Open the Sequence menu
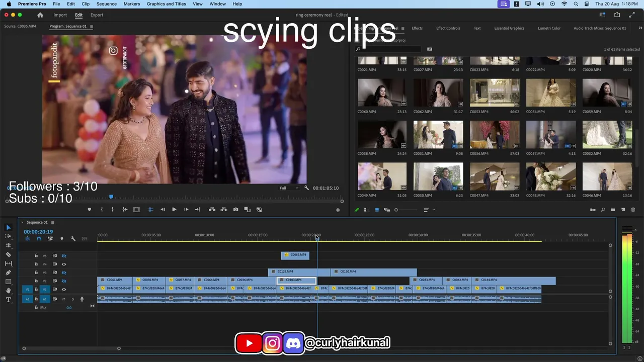Image resolution: width=644 pixels, height=362 pixels. (106, 4)
